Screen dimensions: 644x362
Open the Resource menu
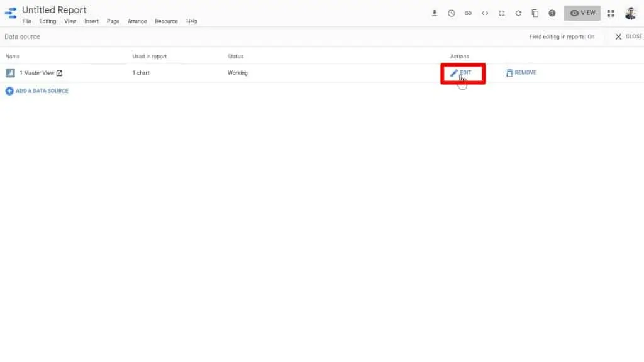pos(166,21)
